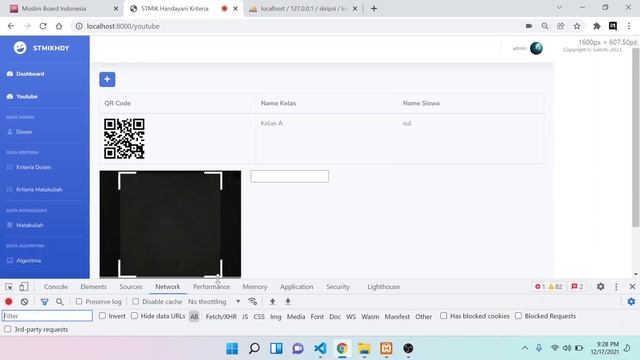Check the 3rd-party requests checkbox
The width and height of the screenshot is (640, 360).
(8, 329)
